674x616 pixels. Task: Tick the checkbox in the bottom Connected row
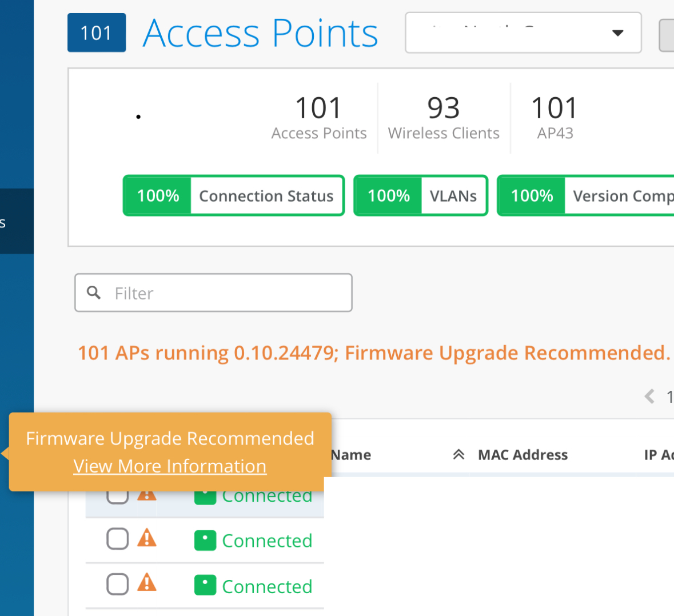coord(117,584)
